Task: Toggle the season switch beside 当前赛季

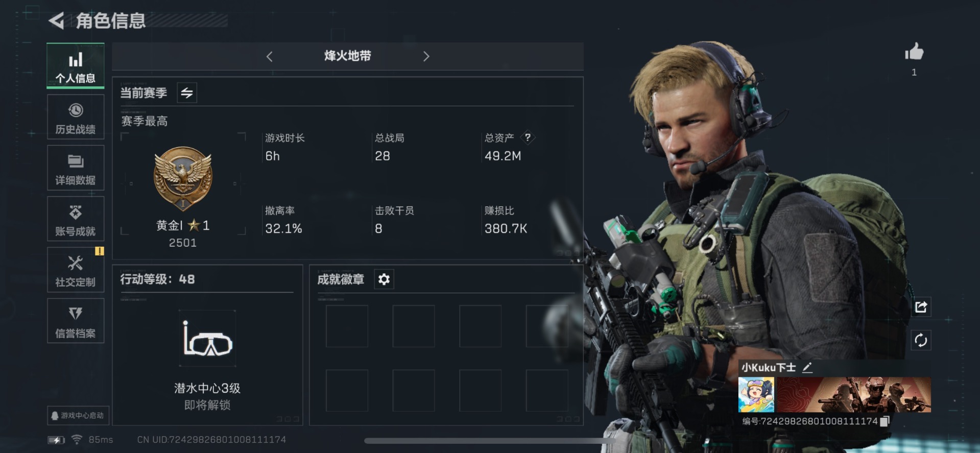Action: click(187, 92)
